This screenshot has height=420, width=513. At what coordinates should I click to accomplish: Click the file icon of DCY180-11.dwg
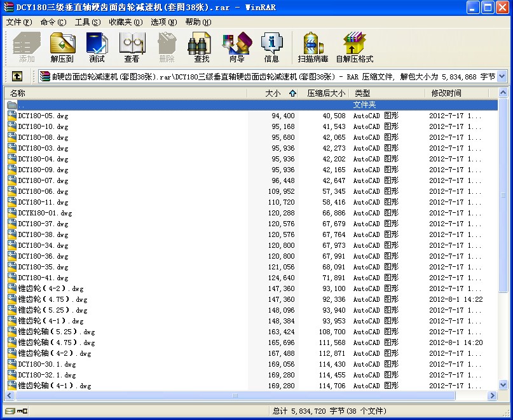click(12, 202)
